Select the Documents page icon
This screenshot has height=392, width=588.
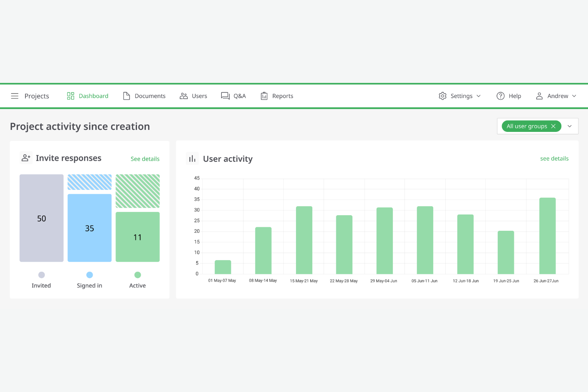[127, 96]
